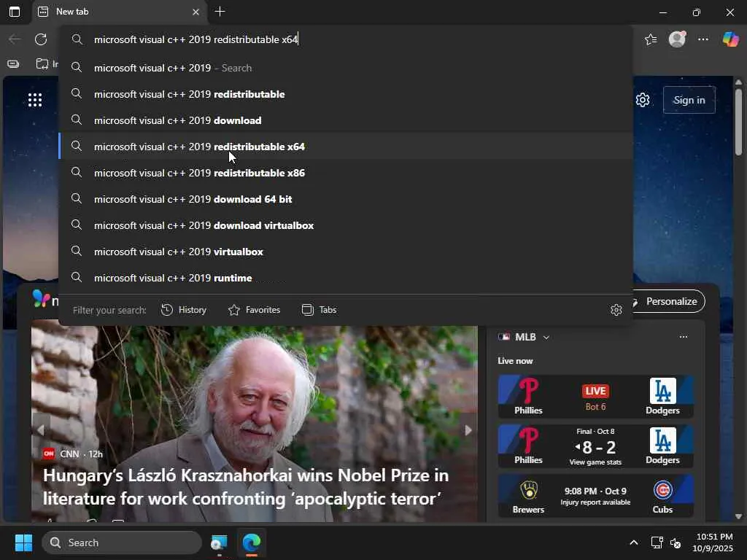The image size is (747, 560).
Task: Filter search by Favorites
Action: [254, 309]
